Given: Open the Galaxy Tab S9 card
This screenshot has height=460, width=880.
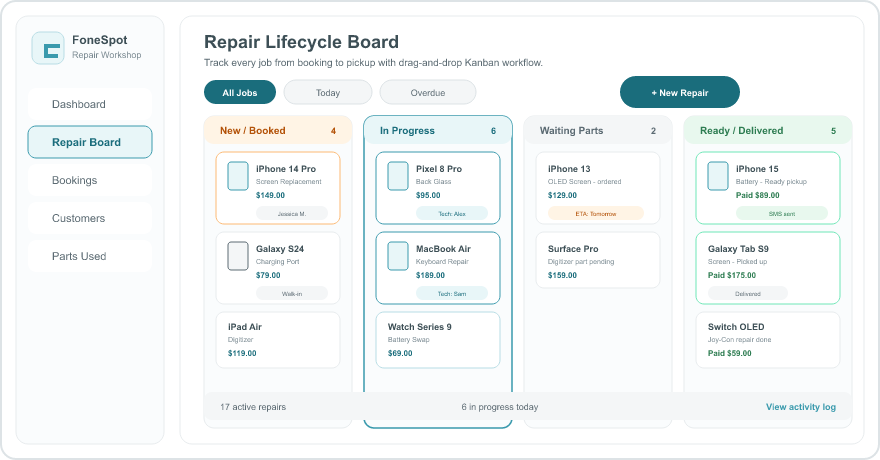Looking at the screenshot, I should click(768, 268).
